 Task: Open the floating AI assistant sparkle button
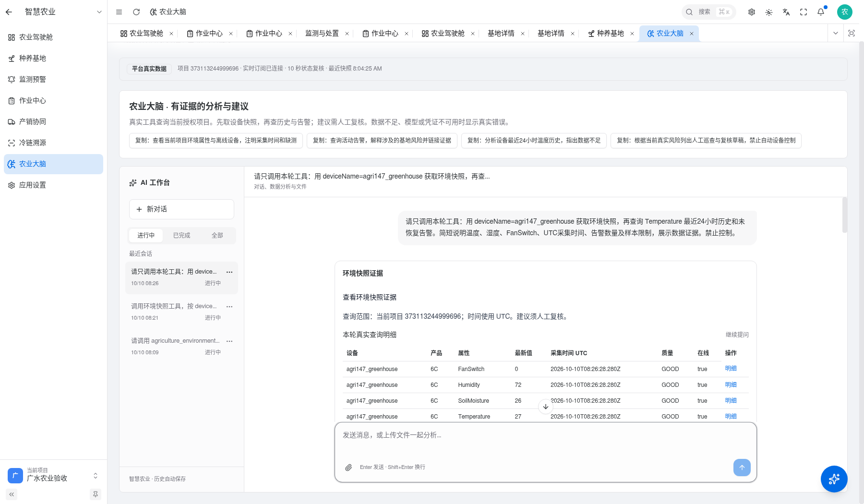click(834, 479)
